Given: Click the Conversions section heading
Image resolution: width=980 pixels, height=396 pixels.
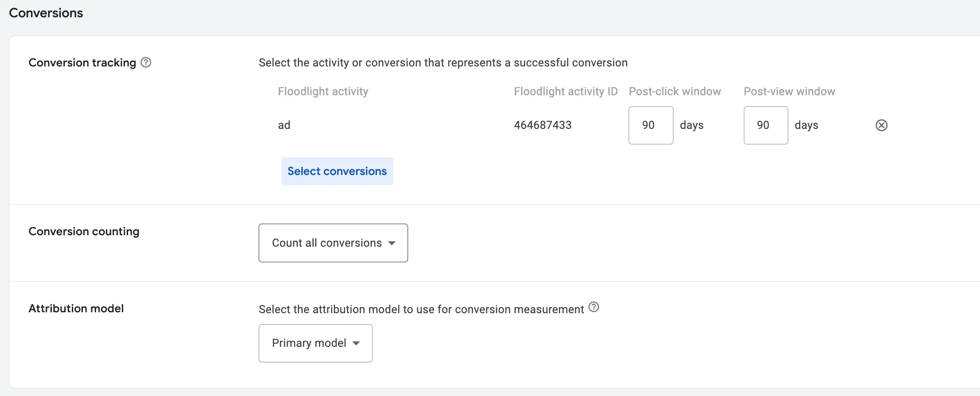Looking at the screenshot, I should pos(46,13).
